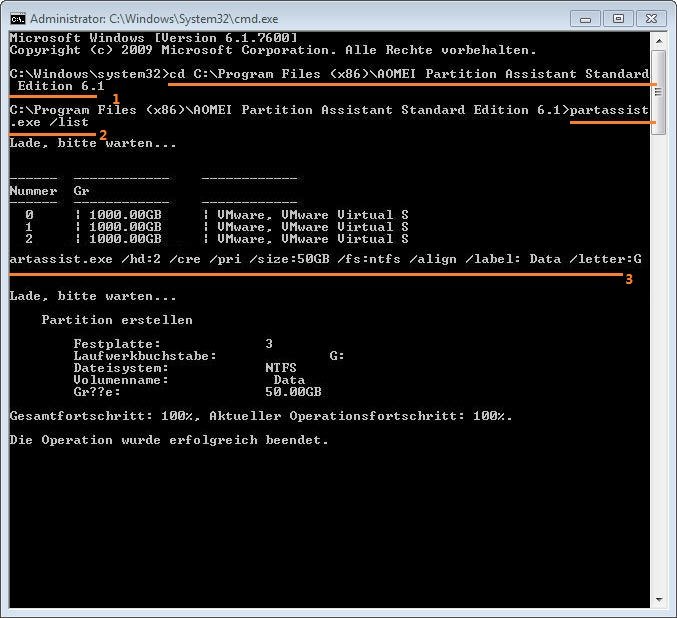Click the 'Volumenname:' label

(121, 380)
